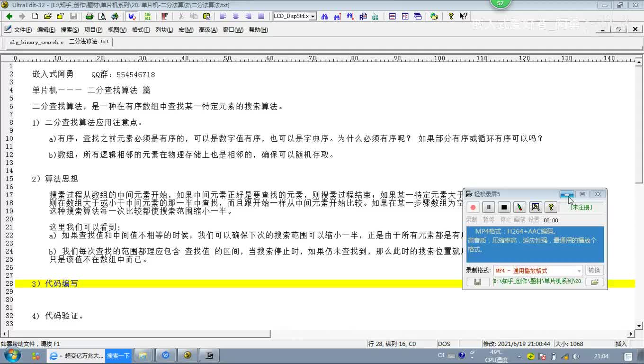Justify text using the toolbar icon
The image size is (644, 364).
click(261, 16)
